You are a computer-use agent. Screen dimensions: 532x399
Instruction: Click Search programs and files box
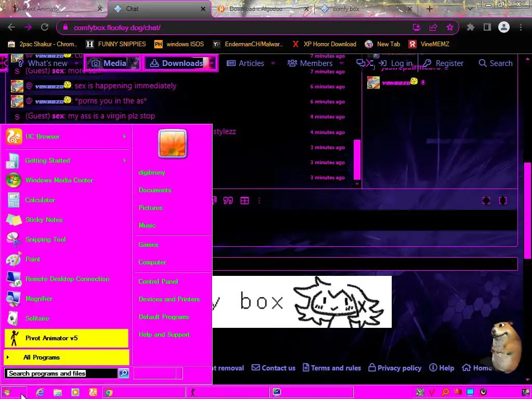(61, 373)
